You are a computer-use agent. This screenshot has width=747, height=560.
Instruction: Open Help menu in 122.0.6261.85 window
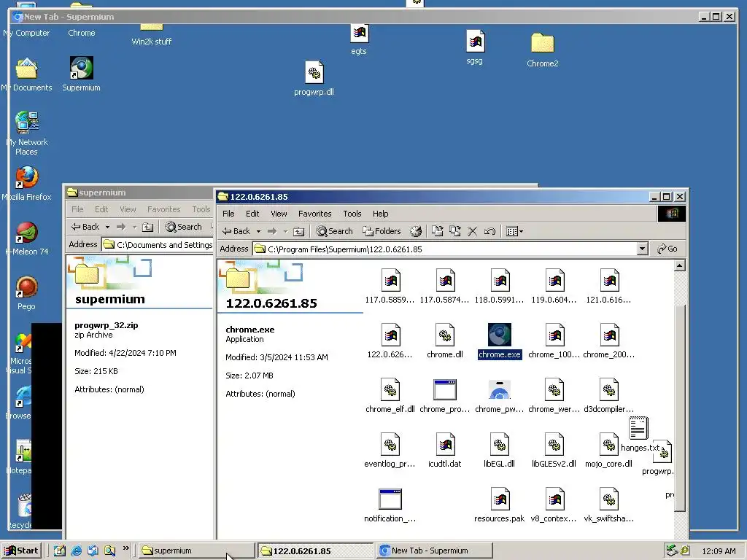point(380,214)
